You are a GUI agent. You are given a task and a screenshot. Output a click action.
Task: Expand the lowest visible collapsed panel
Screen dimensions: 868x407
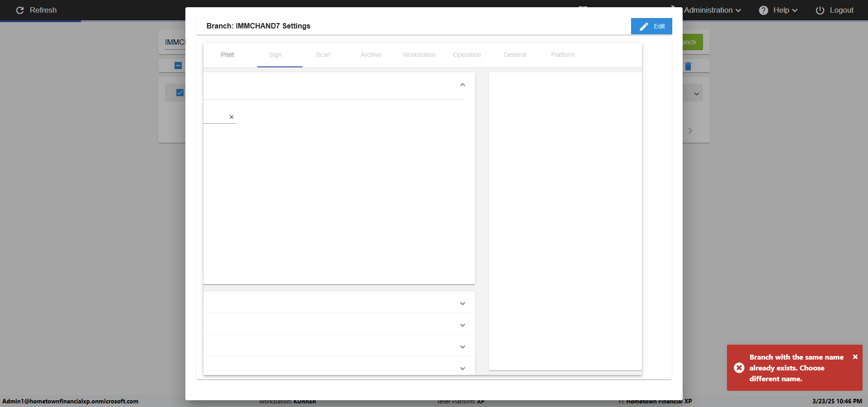[x=462, y=369]
